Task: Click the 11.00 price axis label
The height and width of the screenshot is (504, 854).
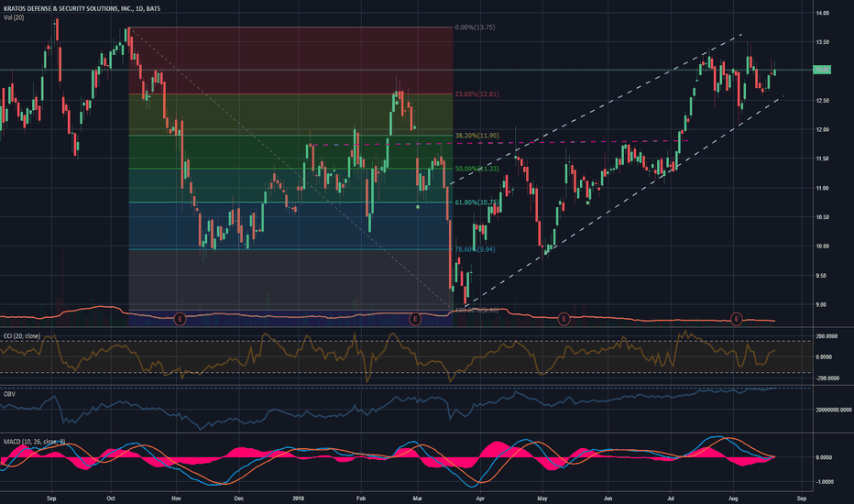Action: click(823, 188)
